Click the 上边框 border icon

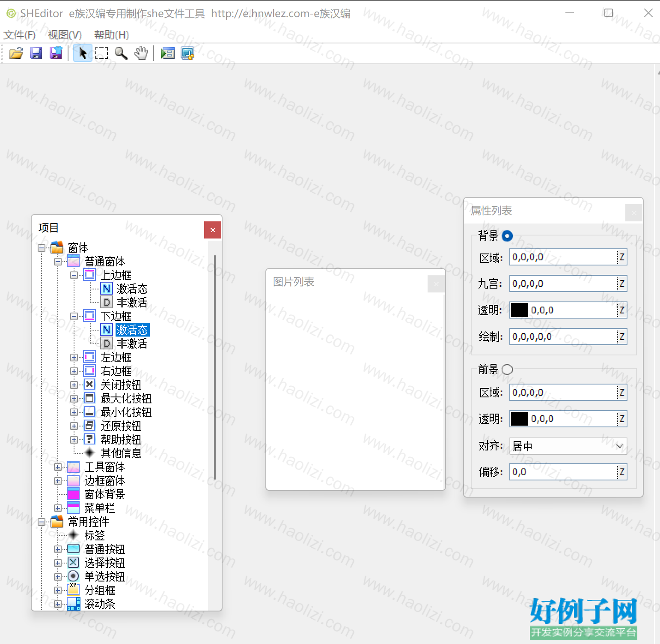89,275
